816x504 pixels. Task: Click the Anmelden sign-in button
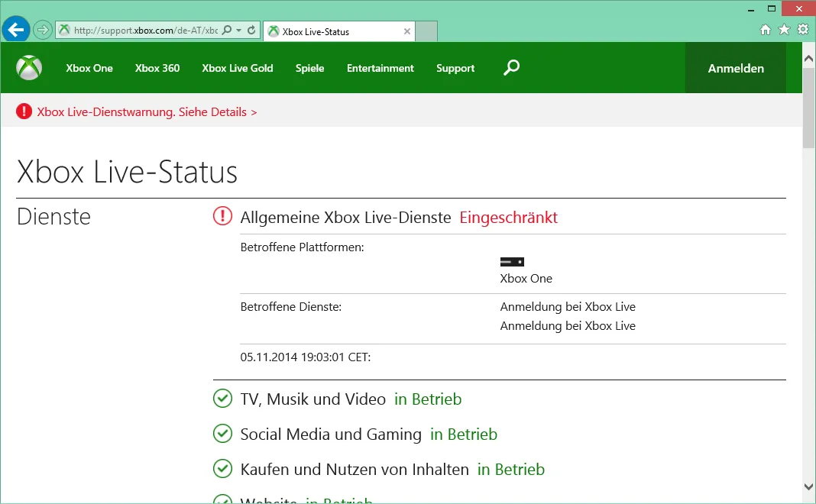click(736, 68)
